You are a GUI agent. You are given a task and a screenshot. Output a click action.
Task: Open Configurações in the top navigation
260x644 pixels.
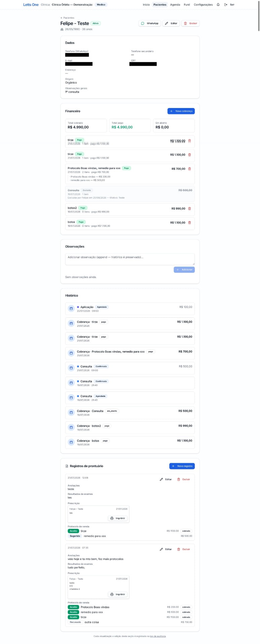point(203,5)
